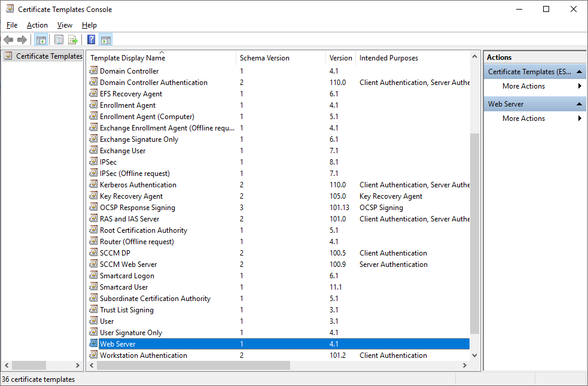588x386 pixels.
Task: Collapse the Certificate Templates section in Actions
Action: click(x=579, y=72)
